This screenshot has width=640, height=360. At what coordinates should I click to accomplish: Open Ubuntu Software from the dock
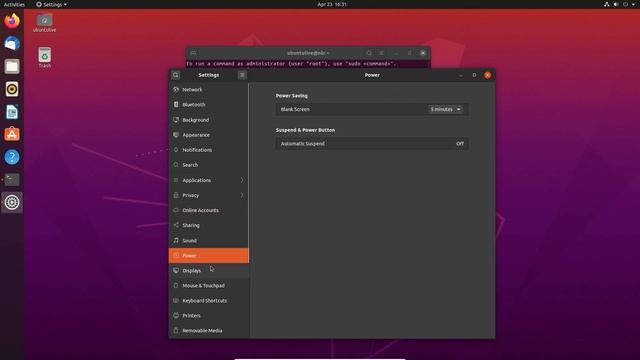[12, 134]
